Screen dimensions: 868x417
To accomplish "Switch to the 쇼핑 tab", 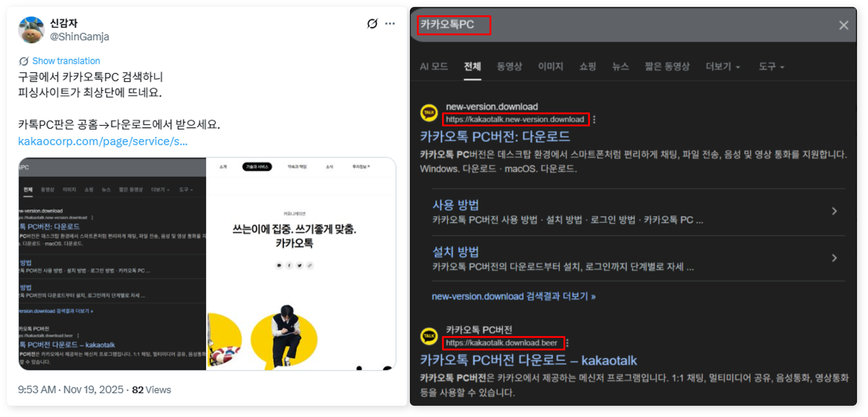I will coord(588,66).
